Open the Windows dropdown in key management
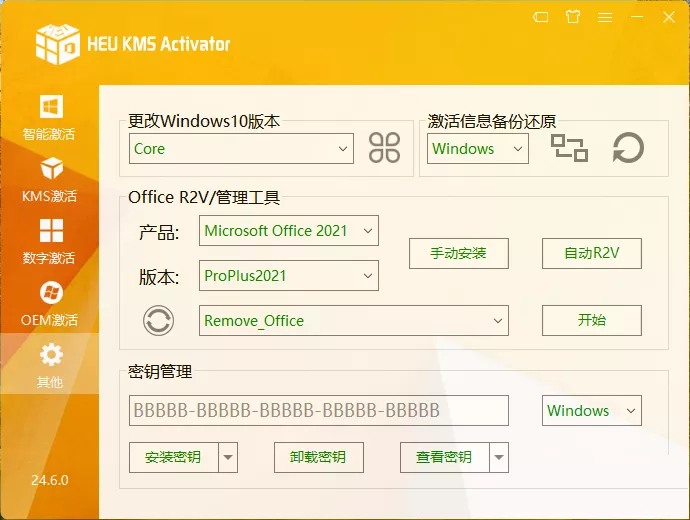The height and width of the screenshot is (520, 690). pyautogui.click(x=591, y=410)
